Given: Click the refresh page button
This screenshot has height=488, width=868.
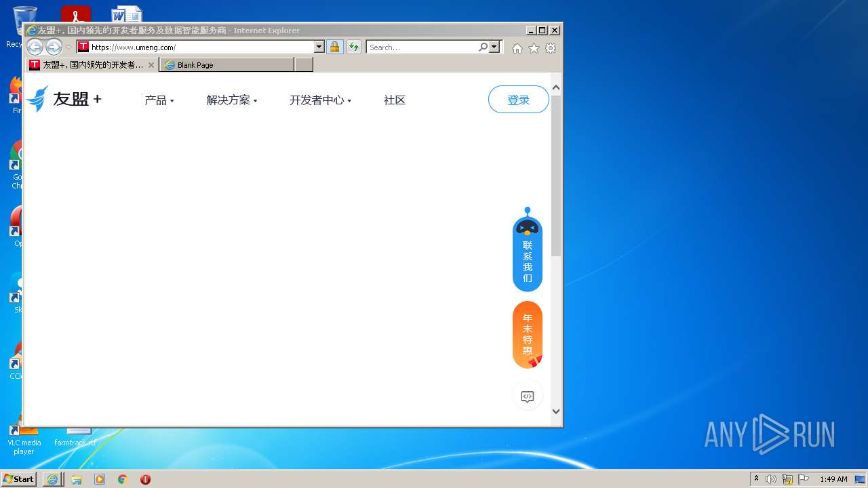Looking at the screenshot, I should [x=353, y=47].
